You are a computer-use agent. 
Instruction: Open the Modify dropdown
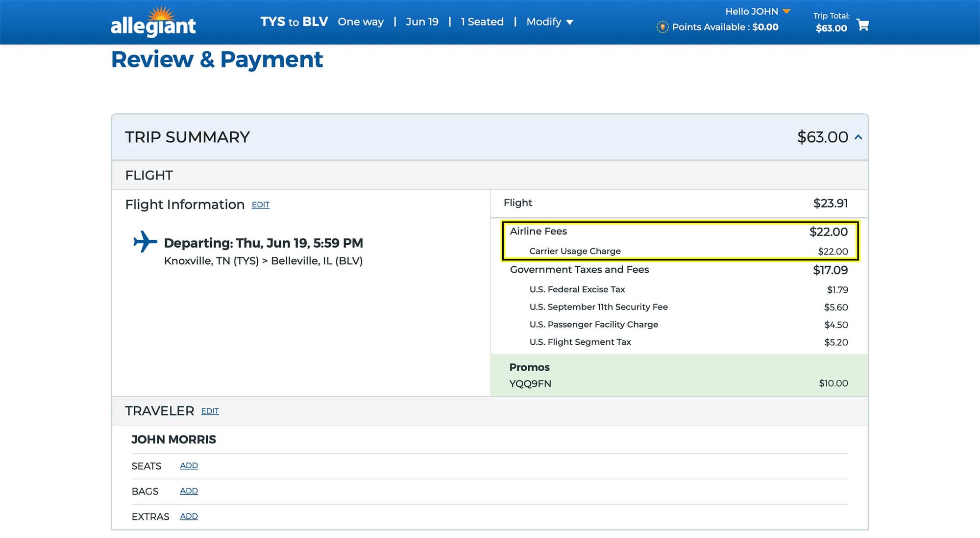[x=549, y=22]
